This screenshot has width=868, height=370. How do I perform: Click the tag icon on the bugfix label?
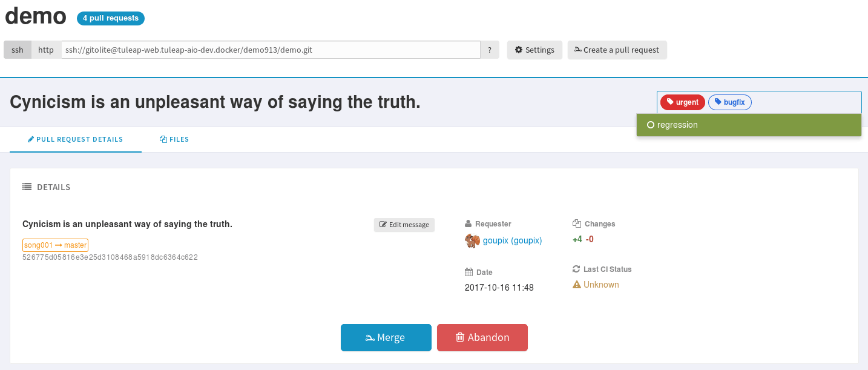click(718, 102)
